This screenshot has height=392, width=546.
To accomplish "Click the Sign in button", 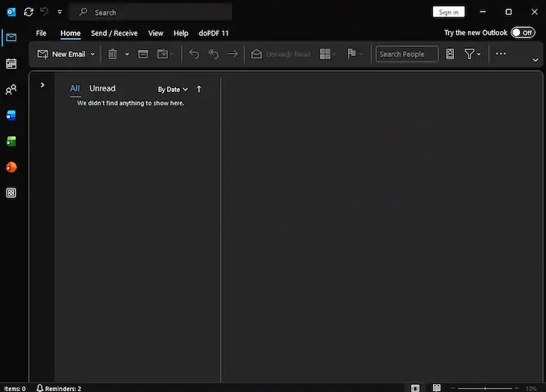I will pos(448,12).
